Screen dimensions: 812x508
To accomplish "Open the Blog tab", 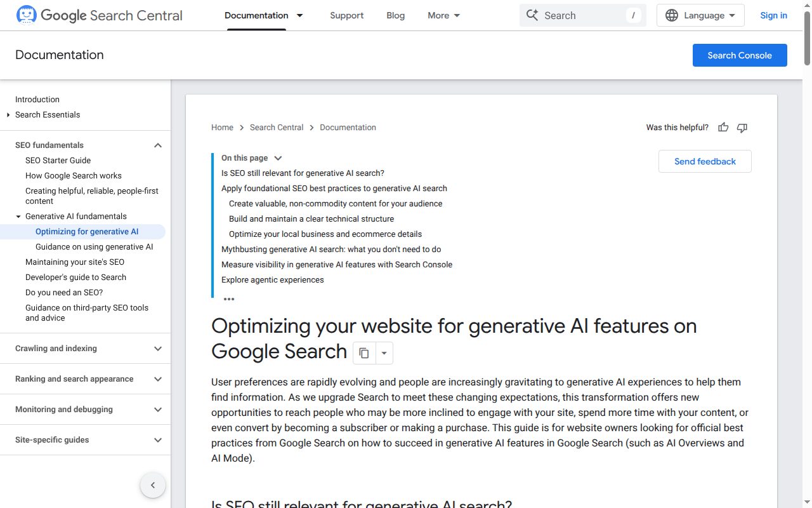I will coord(396,15).
